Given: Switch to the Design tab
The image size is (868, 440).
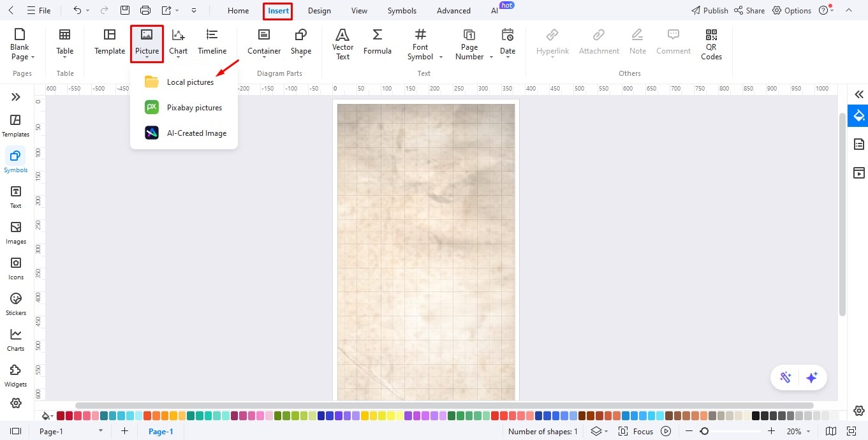Looking at the screenshot, I should [x=319, y=11].
